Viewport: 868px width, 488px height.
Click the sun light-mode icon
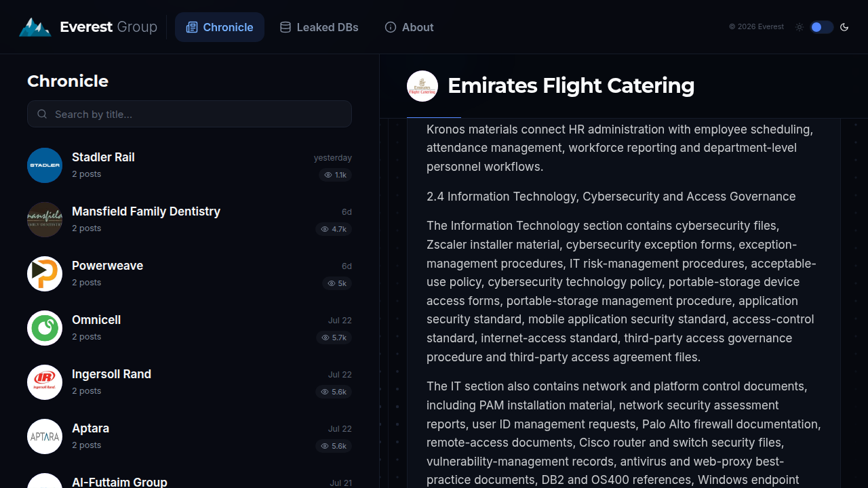[x=800, y=27]
